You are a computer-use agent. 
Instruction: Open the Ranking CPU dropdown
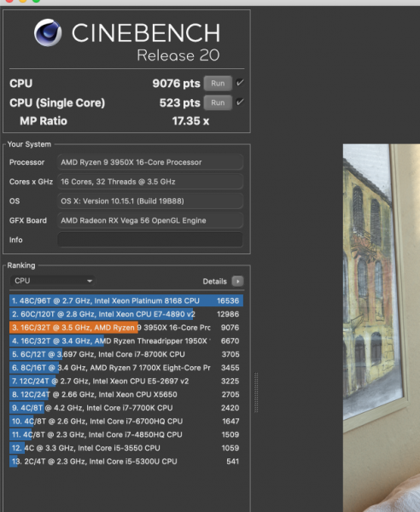(53, 281)
